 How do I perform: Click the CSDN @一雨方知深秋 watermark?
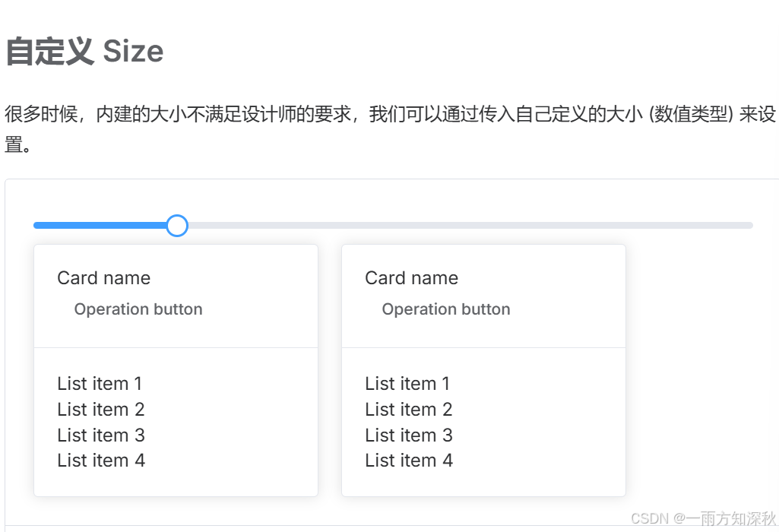[703, 518]
